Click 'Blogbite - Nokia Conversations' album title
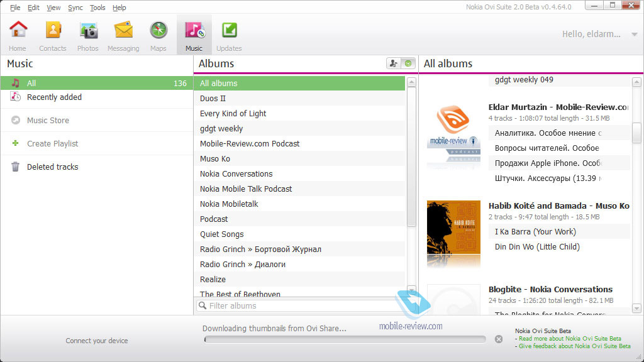This screenshot has width=644, height=362. [x=550, y=289]
